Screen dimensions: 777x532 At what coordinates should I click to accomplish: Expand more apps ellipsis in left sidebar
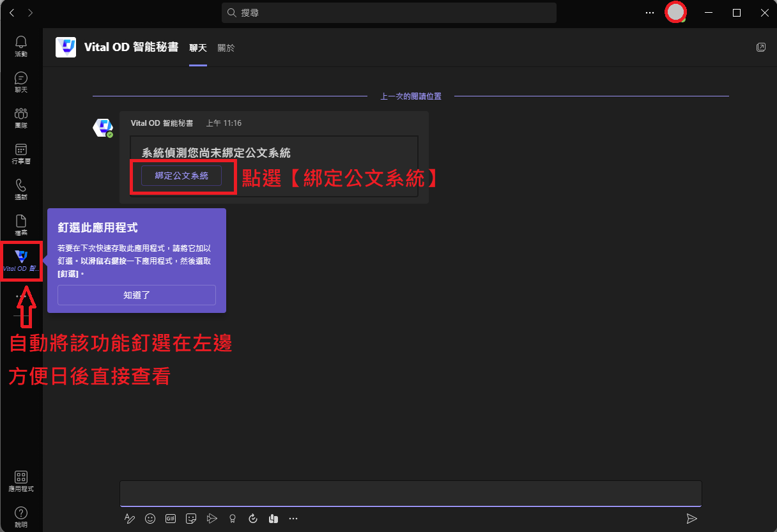coord(21,296)
